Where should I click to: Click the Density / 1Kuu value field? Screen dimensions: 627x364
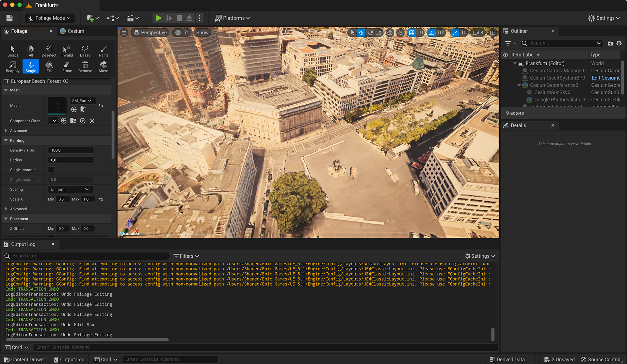pos(70,150)
